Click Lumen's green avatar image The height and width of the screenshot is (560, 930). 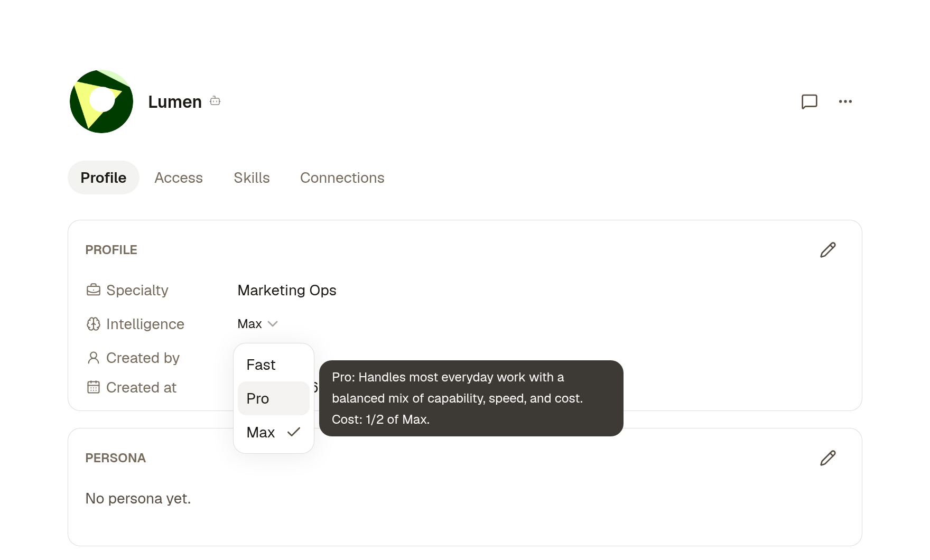pos(101,101)
